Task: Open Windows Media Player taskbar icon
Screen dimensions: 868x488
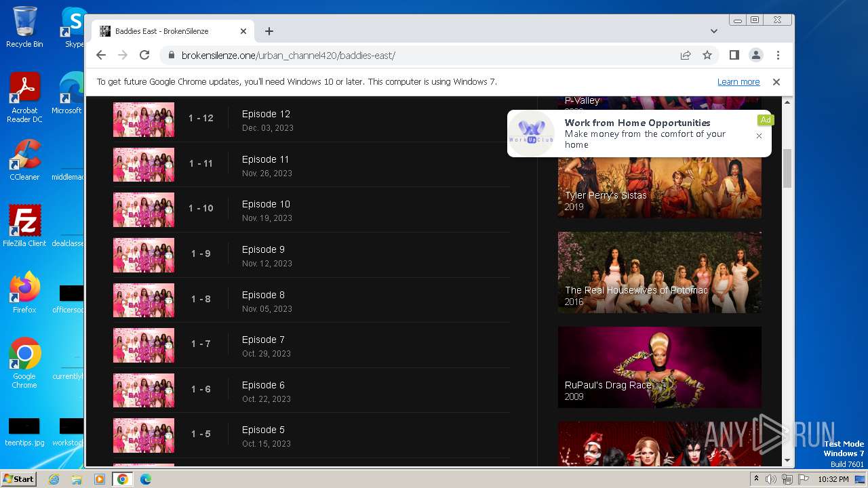Action: tap(100, 479)
